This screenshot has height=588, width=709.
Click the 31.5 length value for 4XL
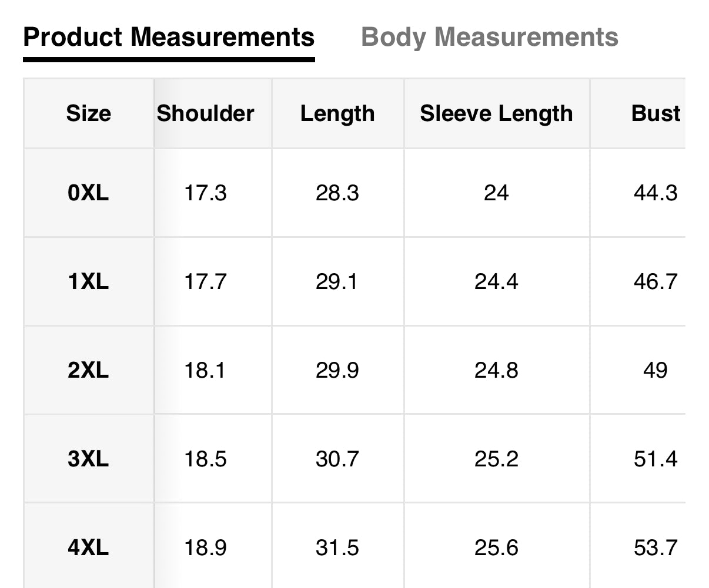coord(337,548)
